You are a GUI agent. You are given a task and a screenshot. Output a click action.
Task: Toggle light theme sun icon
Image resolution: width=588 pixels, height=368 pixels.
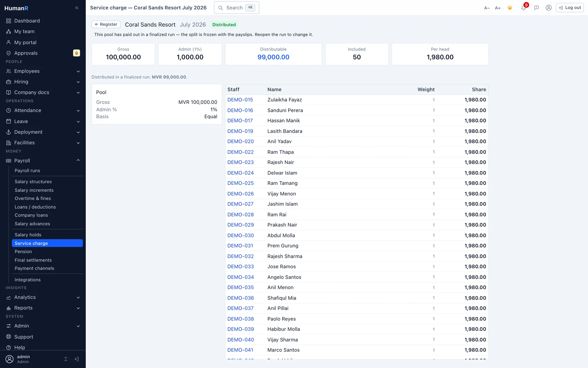tap(510, 8)
